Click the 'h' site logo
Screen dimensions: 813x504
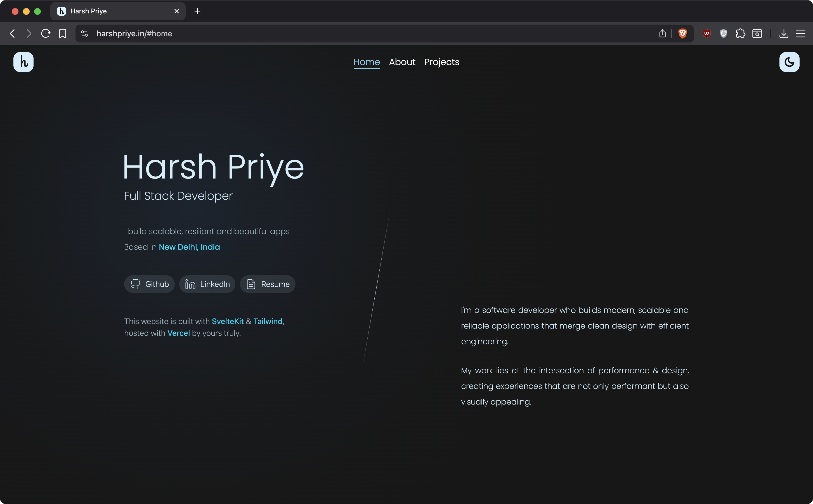23,62
